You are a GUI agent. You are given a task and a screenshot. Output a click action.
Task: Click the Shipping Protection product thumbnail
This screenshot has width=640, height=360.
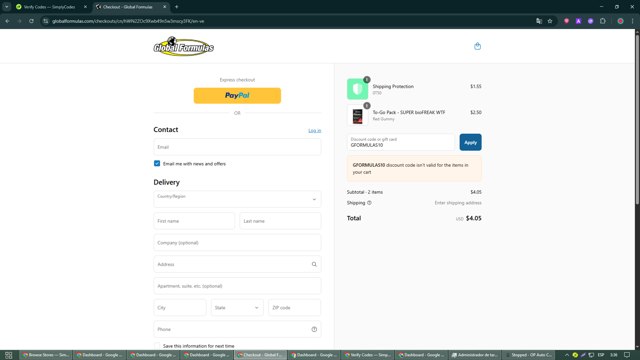coord(357,89)
